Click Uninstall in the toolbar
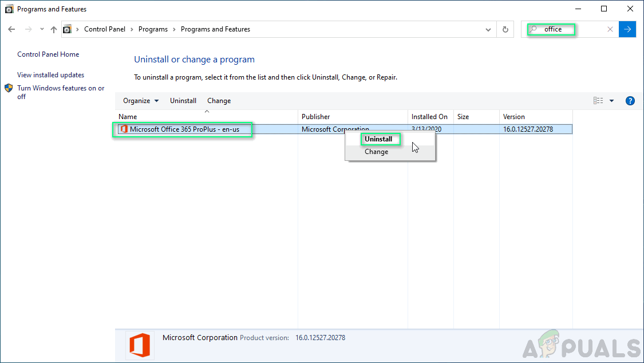The image size is (644, 363). [183, 101]
